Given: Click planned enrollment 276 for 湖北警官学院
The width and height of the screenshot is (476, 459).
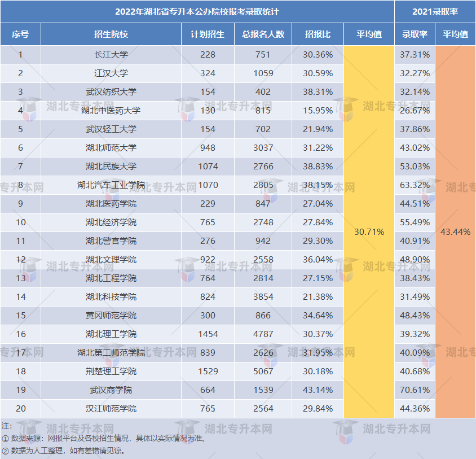Looking at the screenshot, I should tap(208, 241).
